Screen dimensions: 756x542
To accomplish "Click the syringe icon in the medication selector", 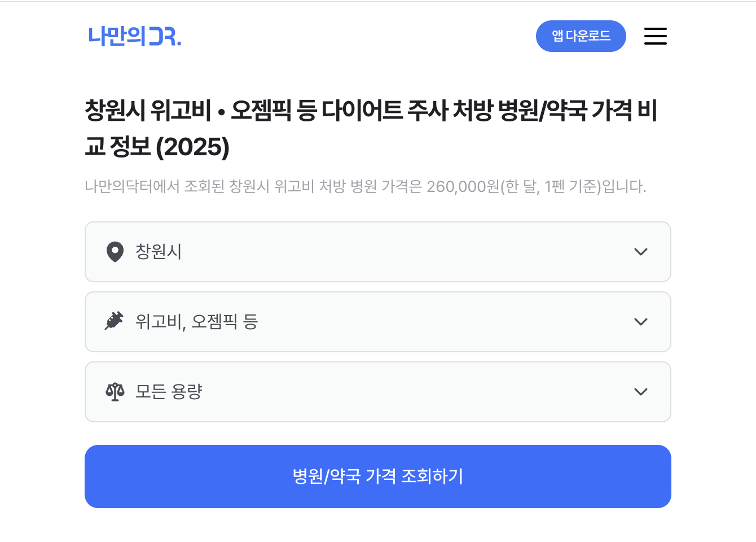I will [115, 322].
